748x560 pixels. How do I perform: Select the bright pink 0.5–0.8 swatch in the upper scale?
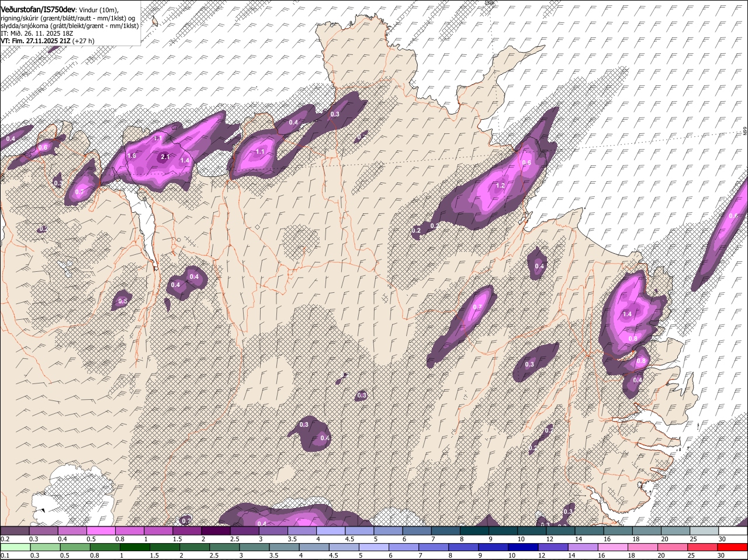pyautogui.click(x=101, y=531)
